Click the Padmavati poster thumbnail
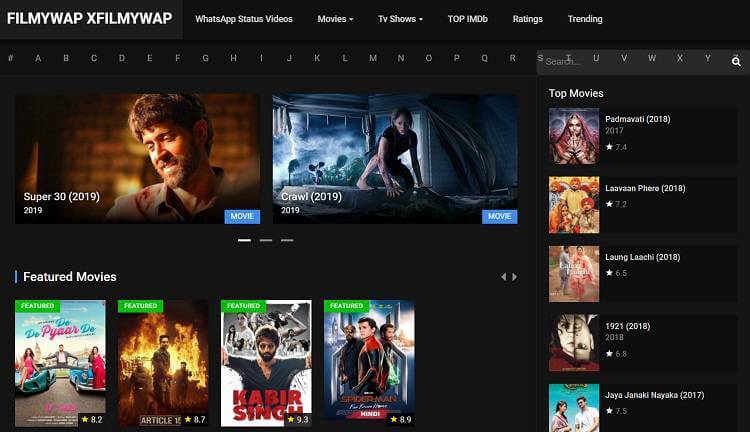Screen dimensions: 750x432 click(574, 136)
